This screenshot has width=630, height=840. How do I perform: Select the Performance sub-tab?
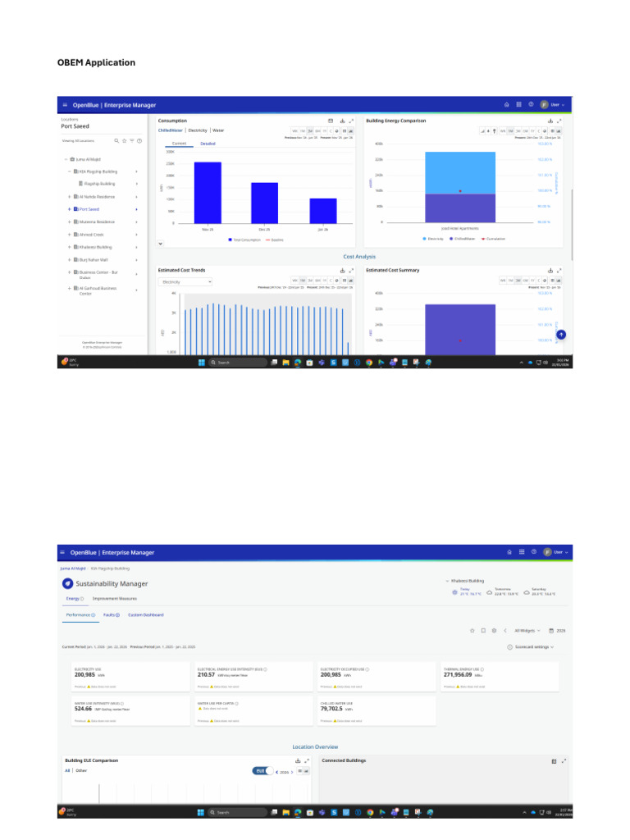80,615
